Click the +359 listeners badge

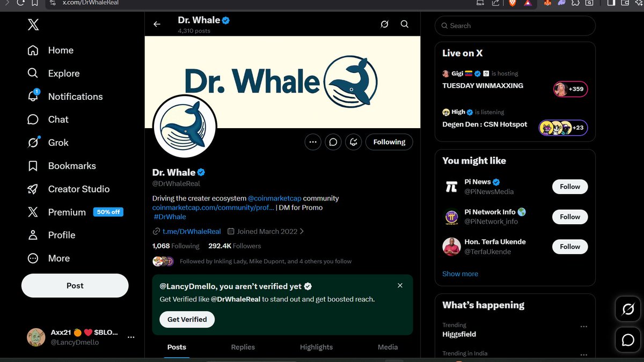point(570,89)
